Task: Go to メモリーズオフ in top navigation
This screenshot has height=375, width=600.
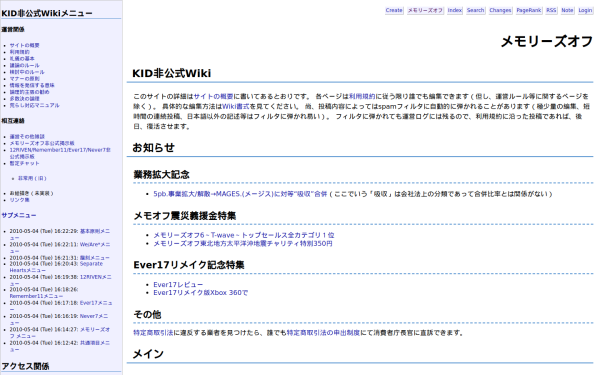Action: (x=425, y=10)
